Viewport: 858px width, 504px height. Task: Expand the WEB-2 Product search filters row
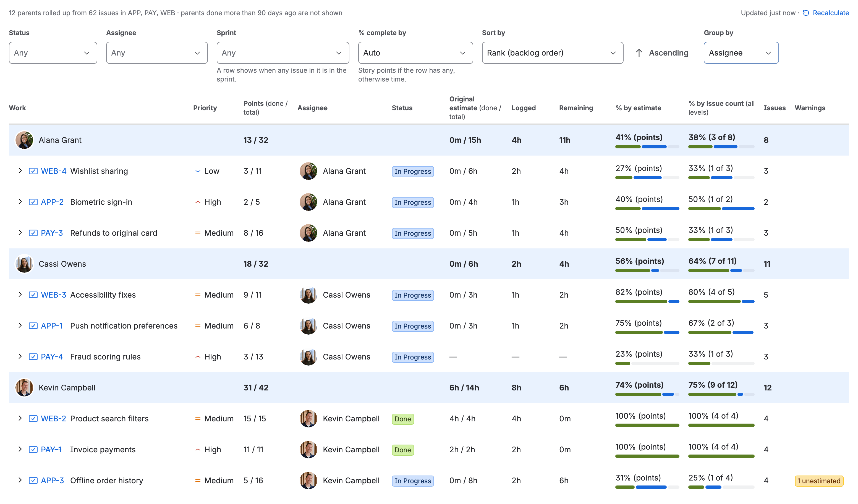(x=20, y=418)
